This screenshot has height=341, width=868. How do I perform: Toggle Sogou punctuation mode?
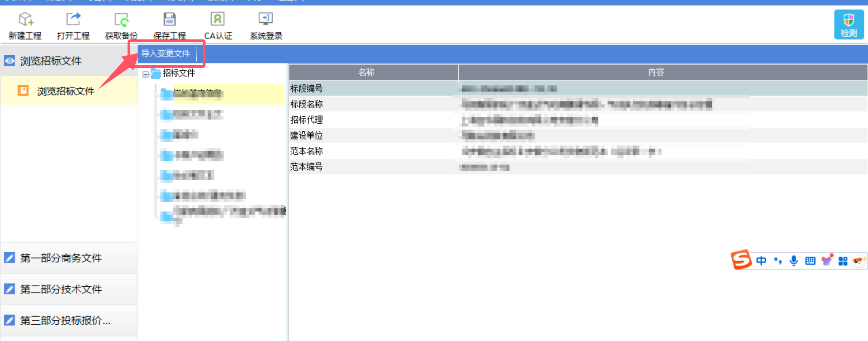click(x=778, y=261)
